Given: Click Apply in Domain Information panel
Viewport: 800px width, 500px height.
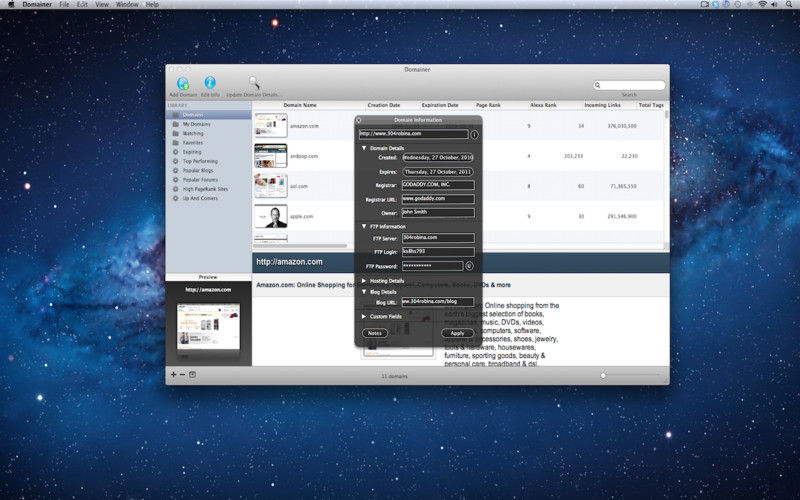Looking at the screenshot, I should click(x=457, y=333).
